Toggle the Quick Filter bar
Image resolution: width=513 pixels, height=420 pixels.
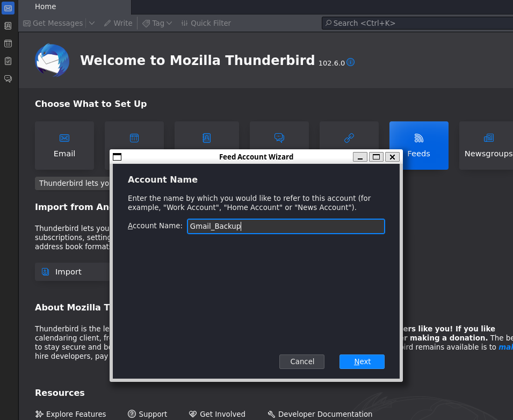(x=206, y=23)
